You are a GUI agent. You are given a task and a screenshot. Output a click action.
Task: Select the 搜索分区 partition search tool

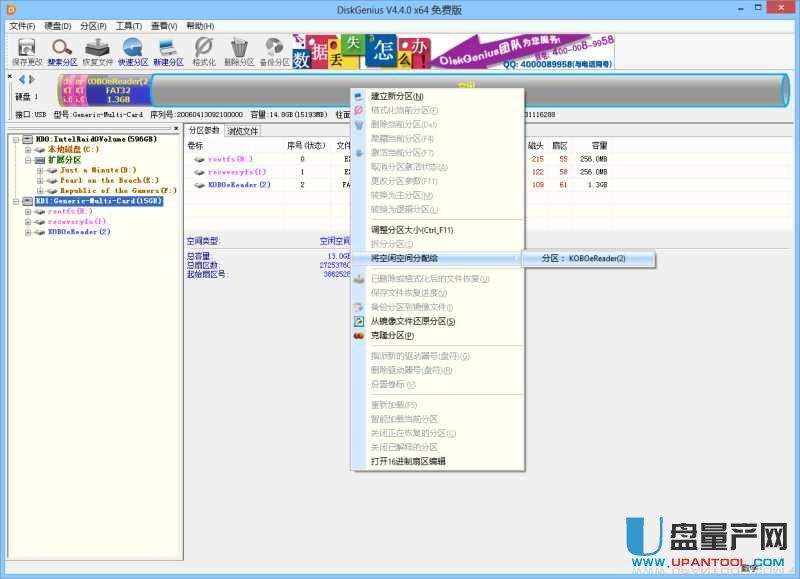61,52
